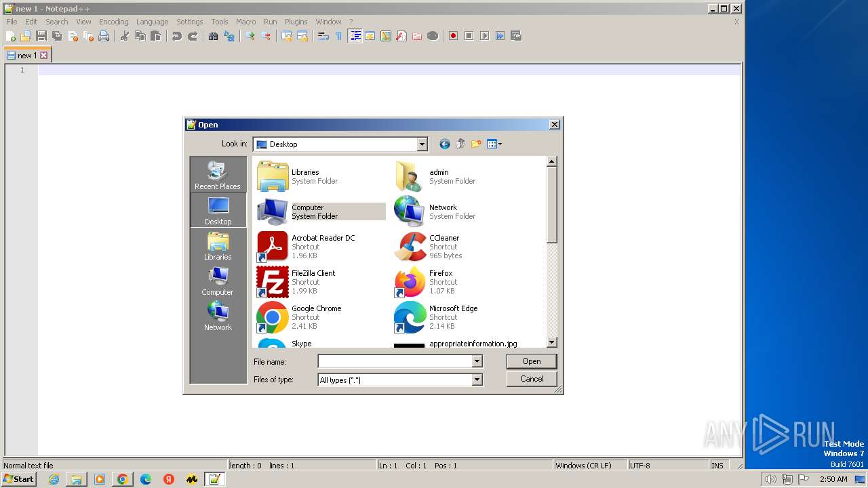Select Libraries in the places sidebar
The height and width of the screenshot is (488, 868).
click(218, 246)
